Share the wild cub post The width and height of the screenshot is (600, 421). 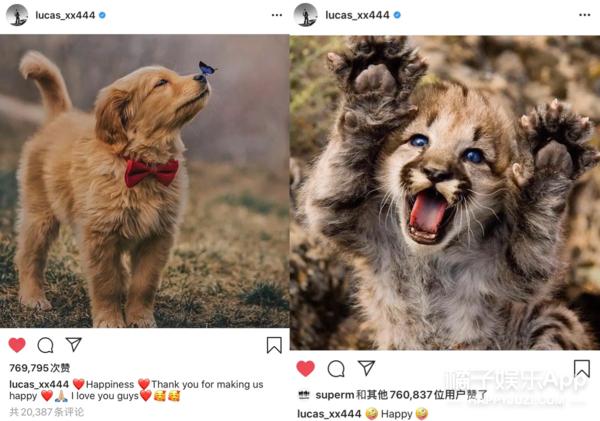coord(366,368)
